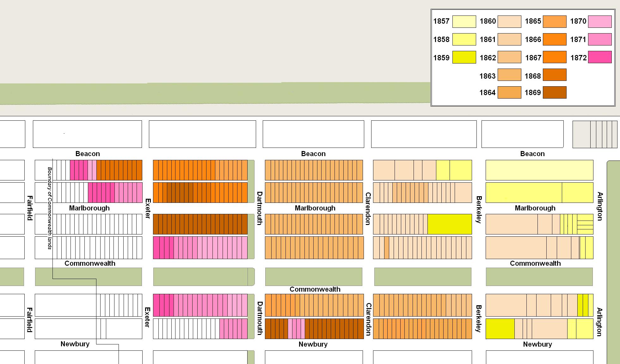620x364 pixels.
Task: Click the 1870 light pink legend swatch
Action: 599,21
